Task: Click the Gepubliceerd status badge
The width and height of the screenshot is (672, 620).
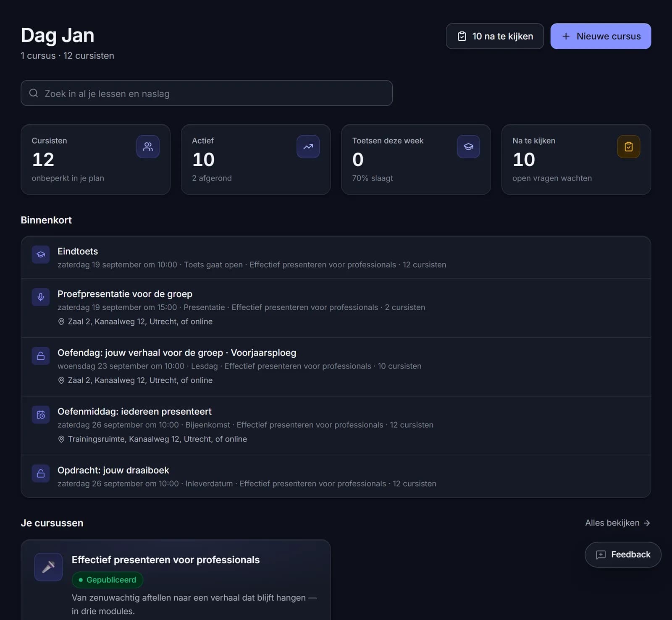Action: (108, 580)
